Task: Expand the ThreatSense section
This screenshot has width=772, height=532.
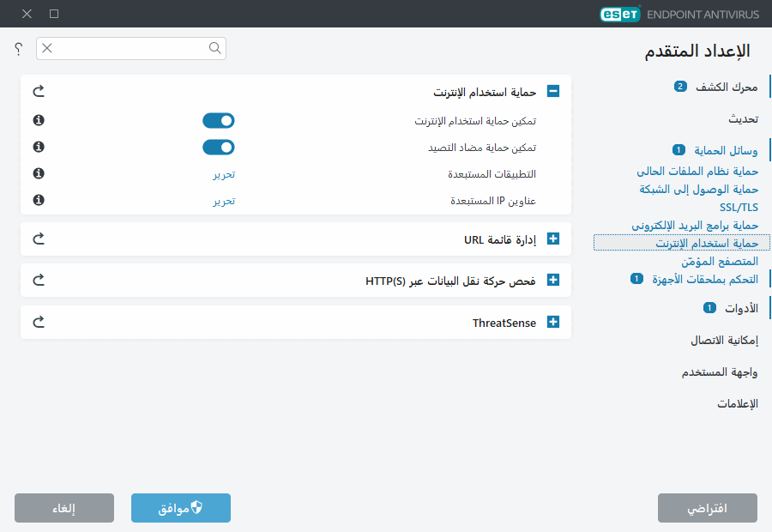Action: [553, 321]
